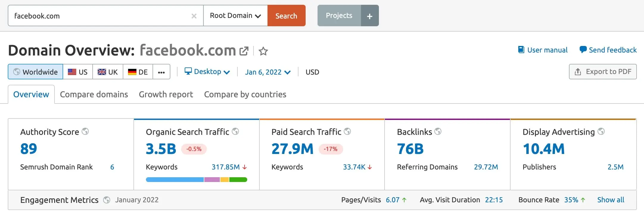Viewport: 644px width, 219px height.
Task: Switch to the Compare domains tab
Action: click(94, 95)
